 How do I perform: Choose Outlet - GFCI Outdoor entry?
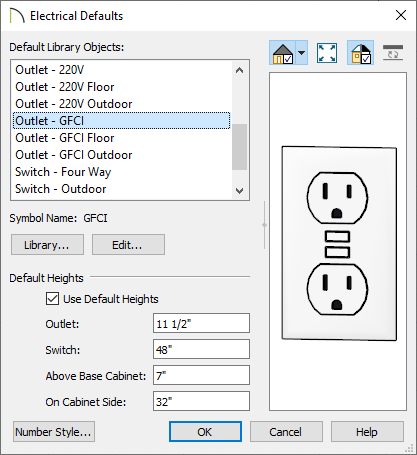(74, 155)
